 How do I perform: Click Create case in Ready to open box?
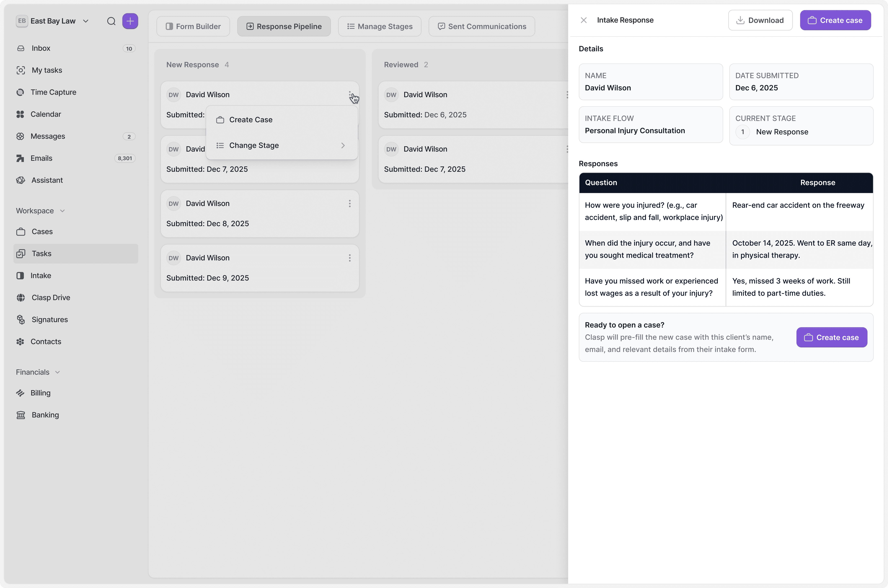coord(832,338)
